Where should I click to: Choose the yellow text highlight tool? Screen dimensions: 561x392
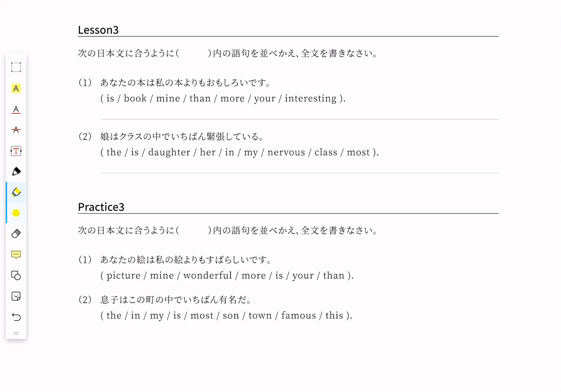point(16,89)
